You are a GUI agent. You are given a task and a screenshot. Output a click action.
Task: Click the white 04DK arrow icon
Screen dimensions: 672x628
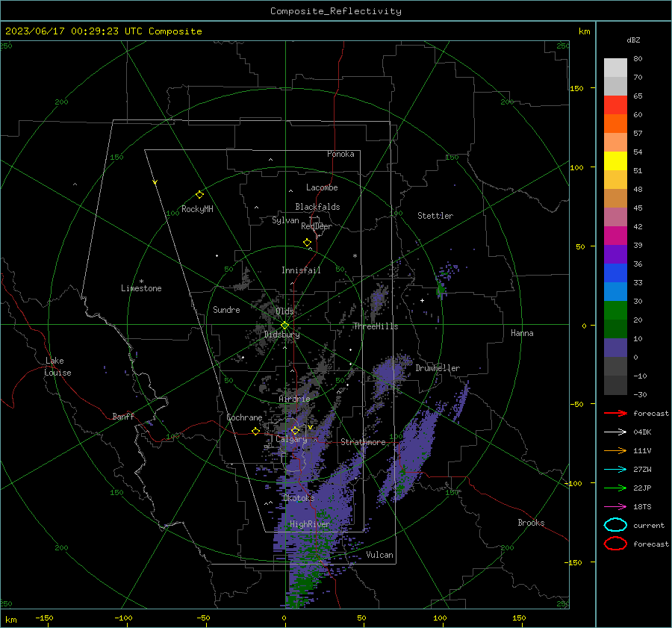pyautogui.click(x=615, y=432)
